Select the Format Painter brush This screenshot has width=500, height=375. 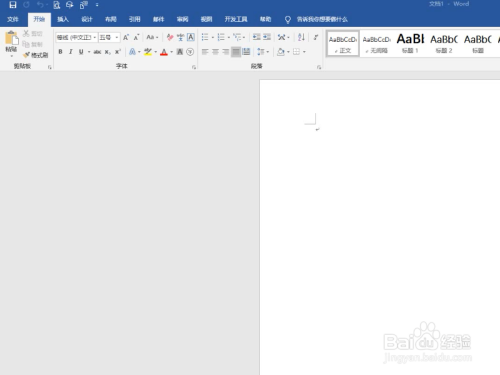click(27, 55)
